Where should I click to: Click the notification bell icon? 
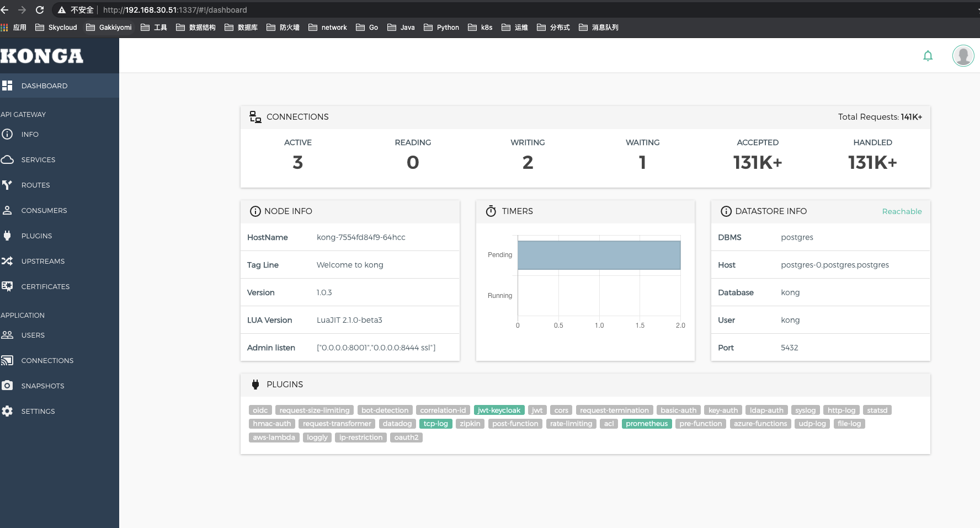click(928, 56)
